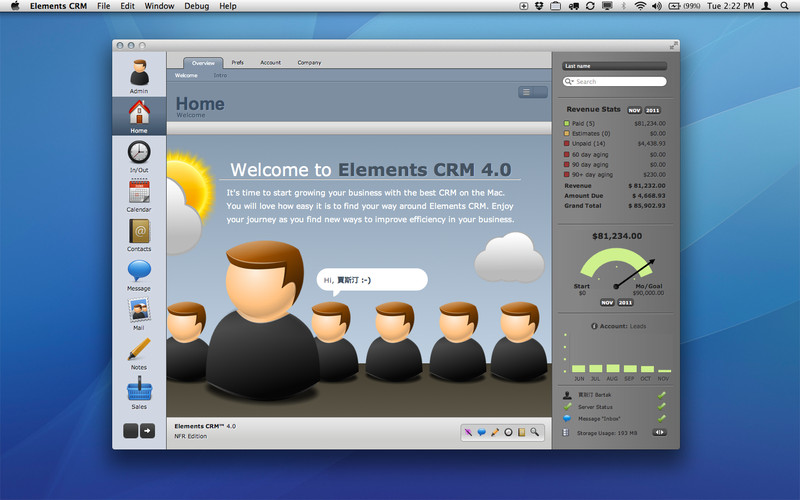Select the 60 day aging row

615,154
